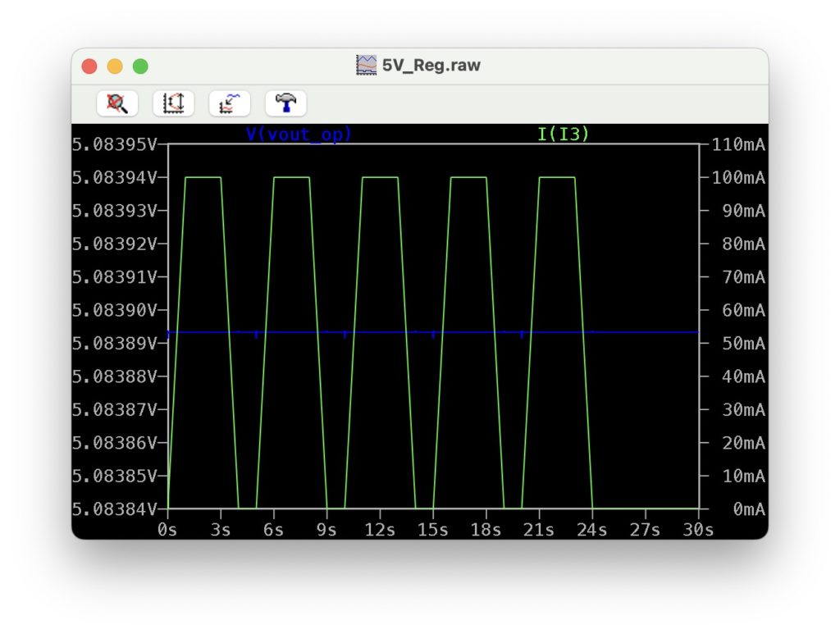Click the Zoom to Fit magnifier icon
The width and height of the screenshot is (840, 634).
pos(117,103)
